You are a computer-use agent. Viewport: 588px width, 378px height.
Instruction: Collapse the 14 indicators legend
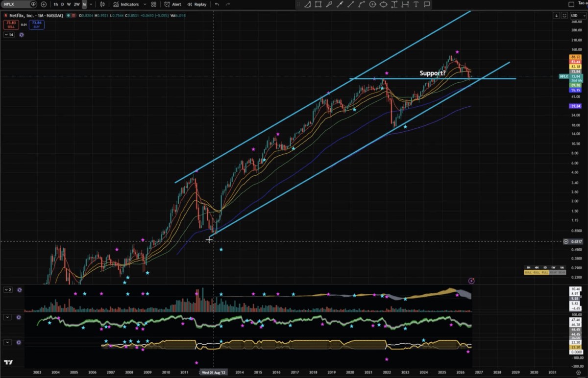10,35
